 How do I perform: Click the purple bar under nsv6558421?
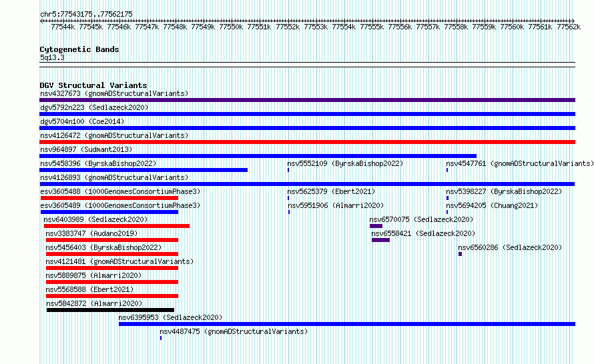(x=380, y=240)
